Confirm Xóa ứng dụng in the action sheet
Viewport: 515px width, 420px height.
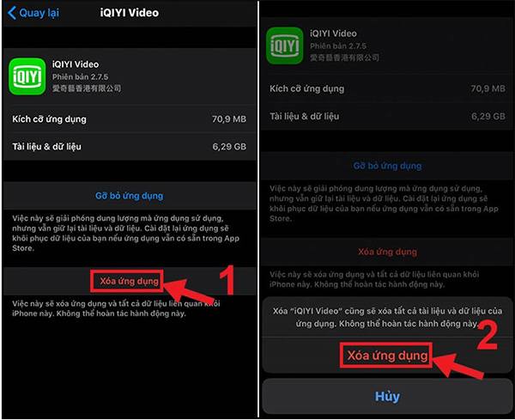point(387,355)
